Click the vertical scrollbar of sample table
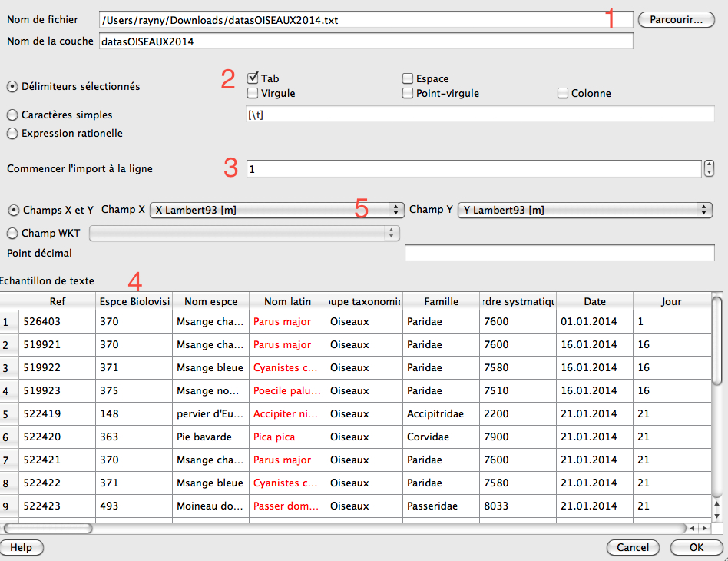Viewport: 728px width, 561px height. pyautogui.click(x=716, y=340)
